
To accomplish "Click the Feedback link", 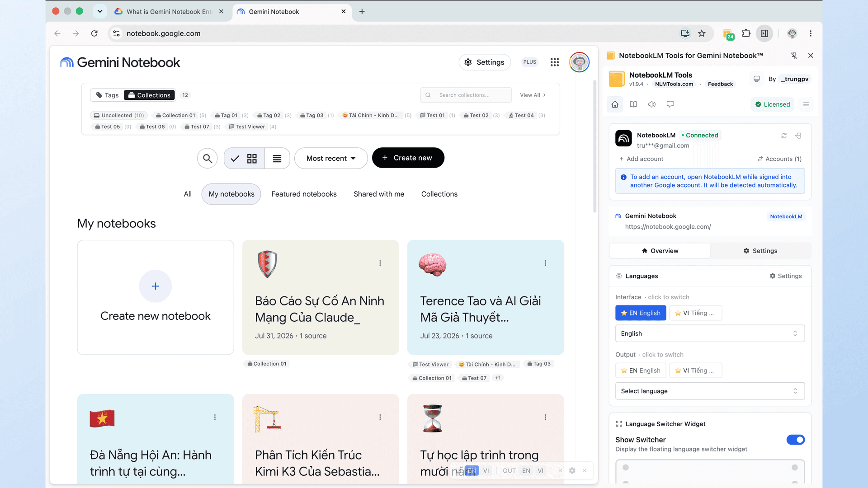I will click(720, 84).
